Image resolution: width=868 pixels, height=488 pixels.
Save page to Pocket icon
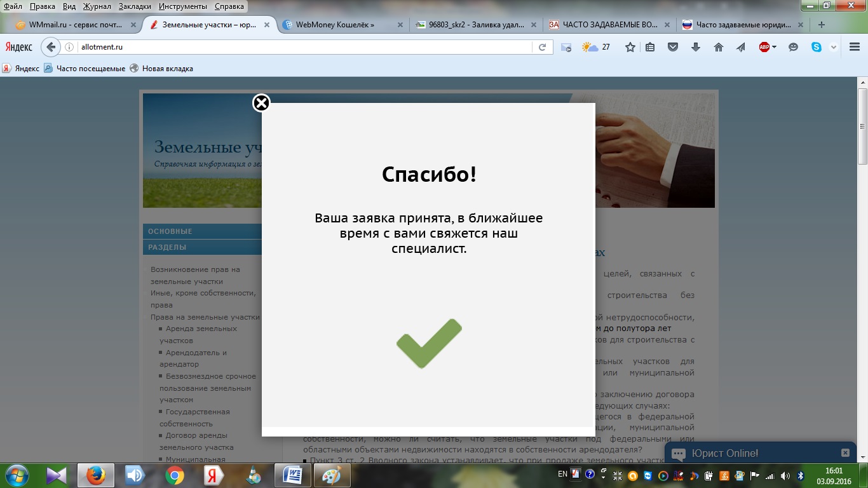(673, 47)
